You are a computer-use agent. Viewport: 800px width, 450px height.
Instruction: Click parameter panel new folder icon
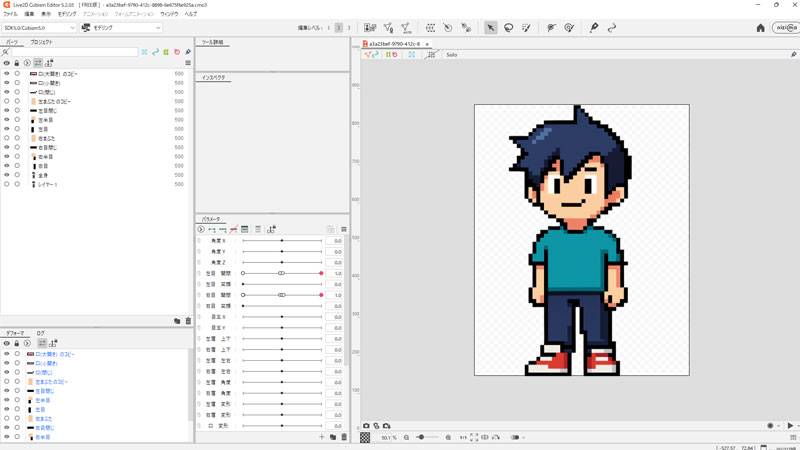[x=333, y=437]
